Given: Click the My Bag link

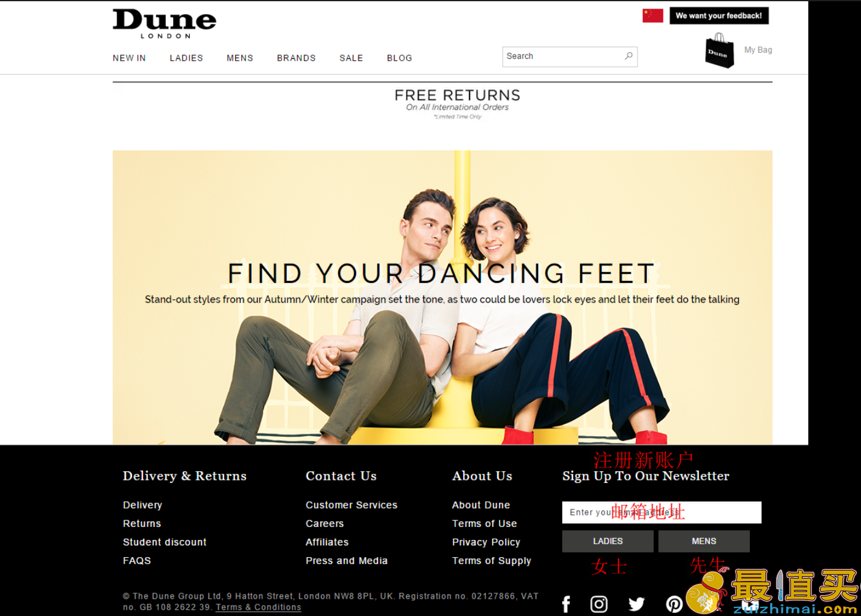Looking at the screenshot, I should tap(759, 50).
